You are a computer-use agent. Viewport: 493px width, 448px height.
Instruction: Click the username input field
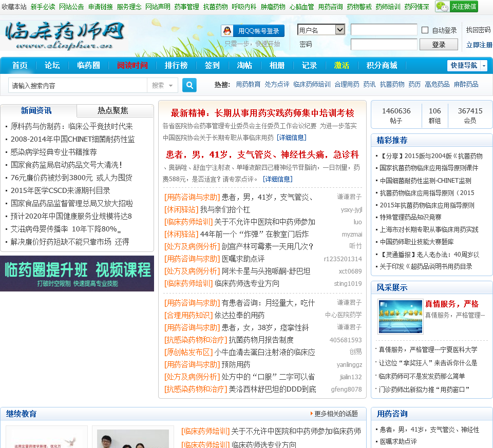click(384, 30)
